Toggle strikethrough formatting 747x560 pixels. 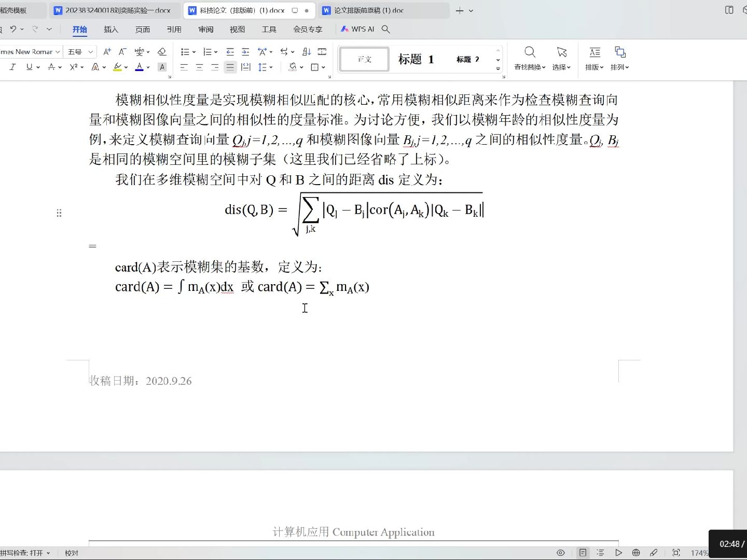click(51, 67)
